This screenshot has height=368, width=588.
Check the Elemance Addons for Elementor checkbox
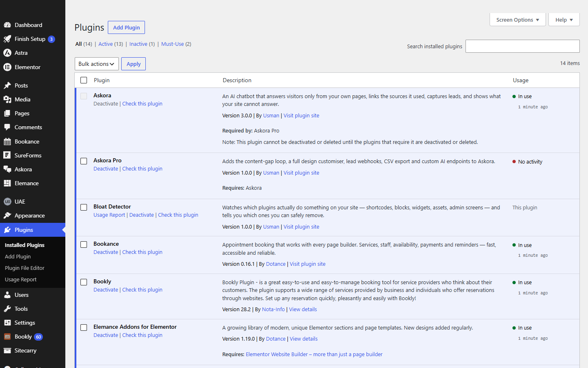pyautogui.click(x=84, y=328)
